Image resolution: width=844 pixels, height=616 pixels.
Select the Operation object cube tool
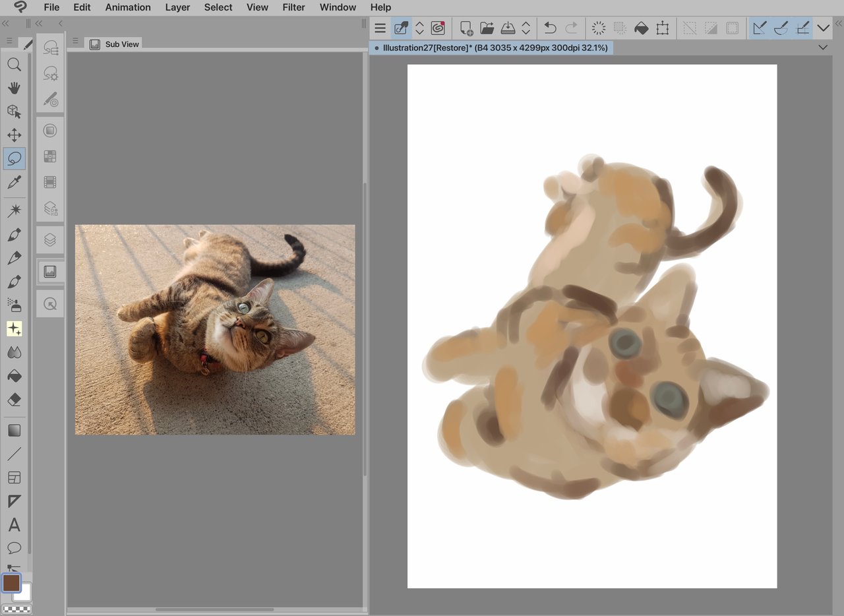[x=14, y=112]
